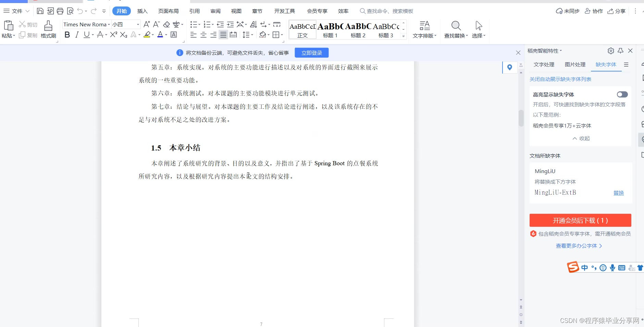The height and width of the screenshot is (327, 644).
Task: Increase paragraph indent
Action: point(230,24)
